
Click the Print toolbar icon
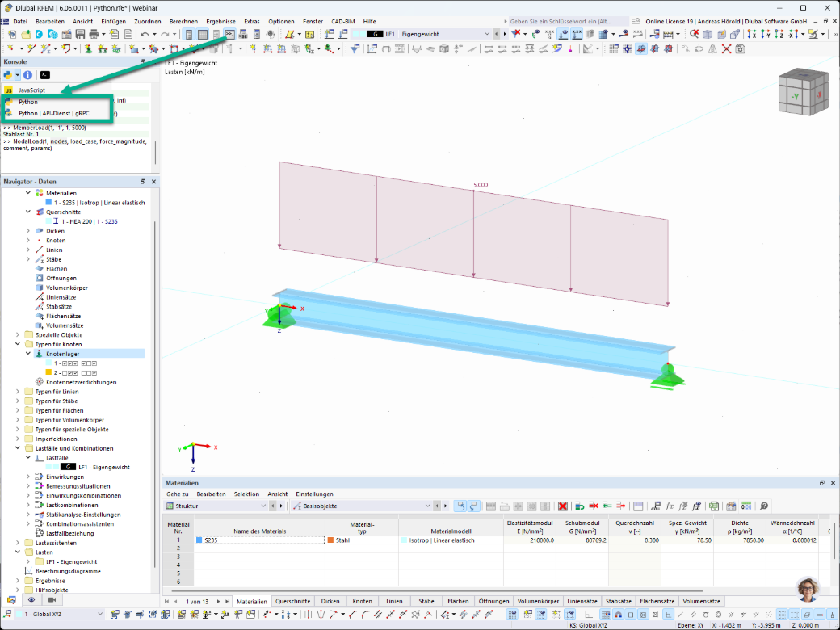(94, 34)
